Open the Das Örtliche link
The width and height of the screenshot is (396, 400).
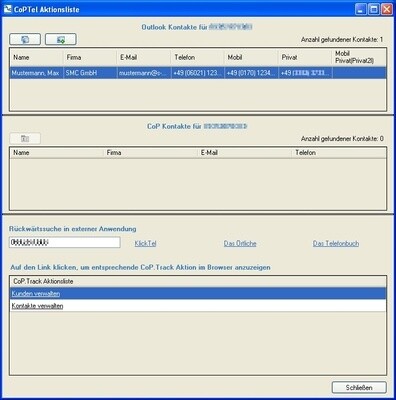pyautogui.click(x=240, y=243)
